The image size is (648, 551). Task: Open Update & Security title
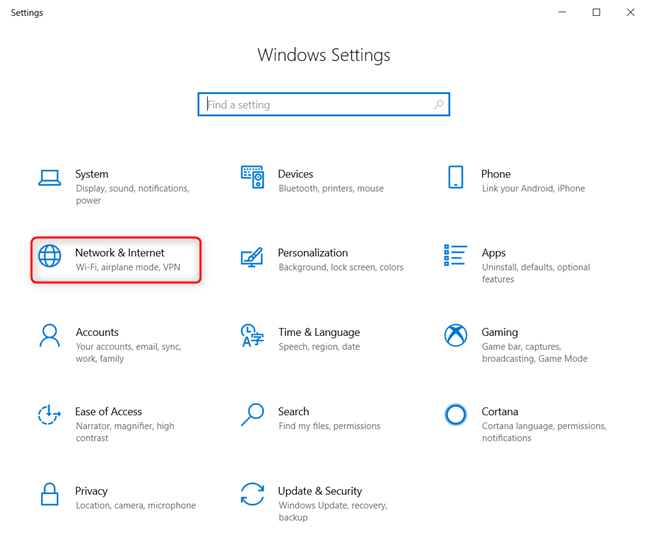pos(320,491)
